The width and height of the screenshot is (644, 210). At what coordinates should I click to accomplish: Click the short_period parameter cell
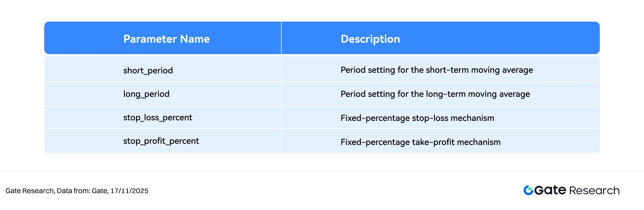148,70
